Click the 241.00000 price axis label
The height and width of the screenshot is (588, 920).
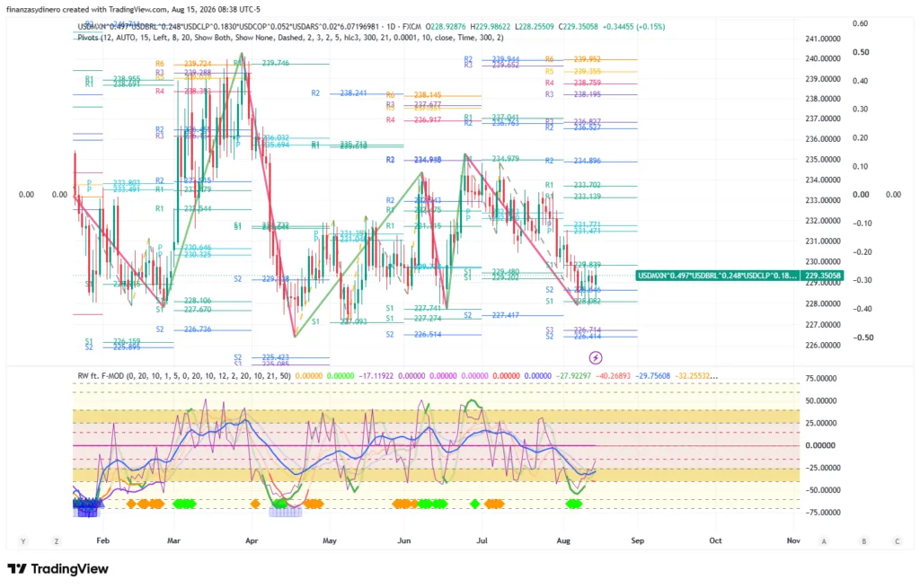(823, 39)
